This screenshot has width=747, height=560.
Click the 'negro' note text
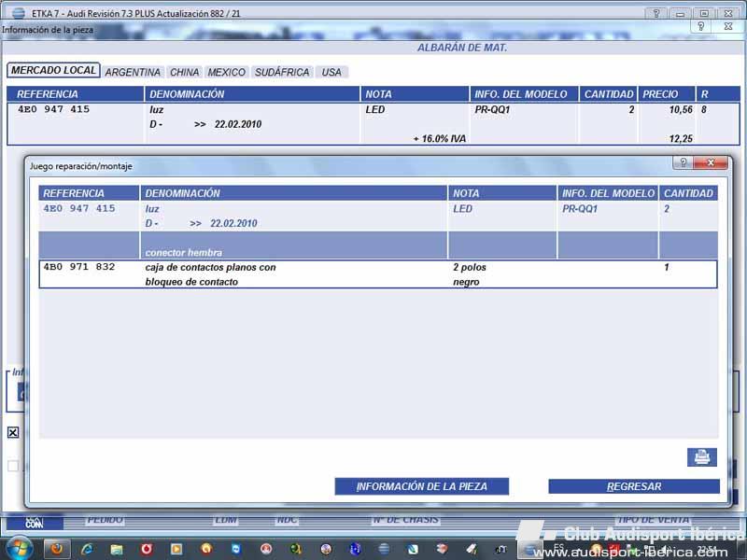[466, 282]
